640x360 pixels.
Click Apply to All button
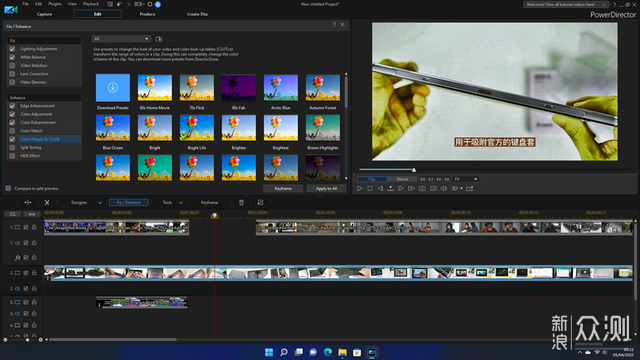pos(326,189)
